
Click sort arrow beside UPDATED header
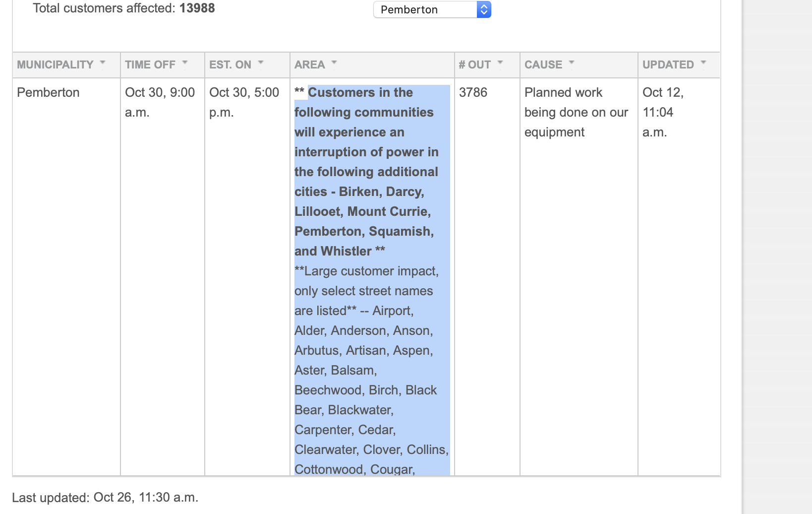pyautogui.click(x=703, y=63)
